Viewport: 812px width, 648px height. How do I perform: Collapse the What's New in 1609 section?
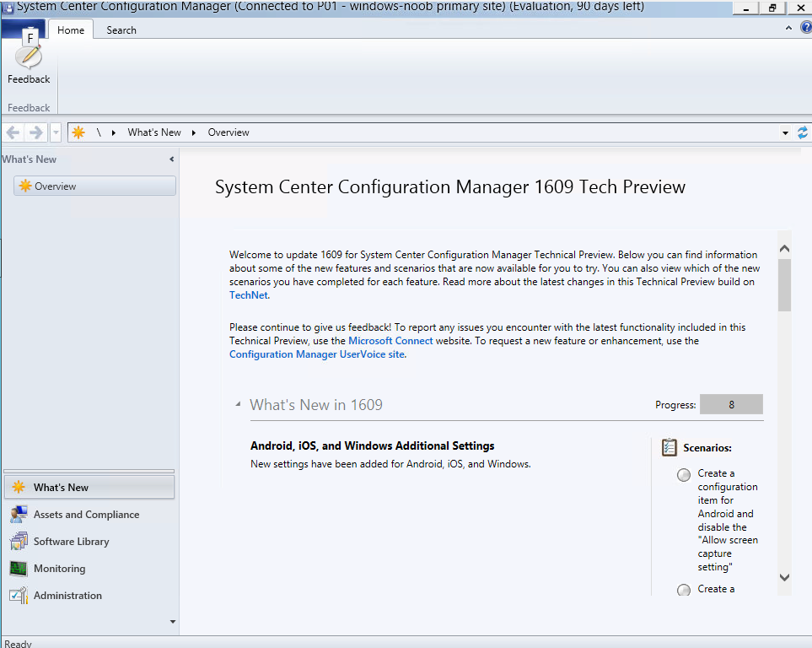point(238,404)
